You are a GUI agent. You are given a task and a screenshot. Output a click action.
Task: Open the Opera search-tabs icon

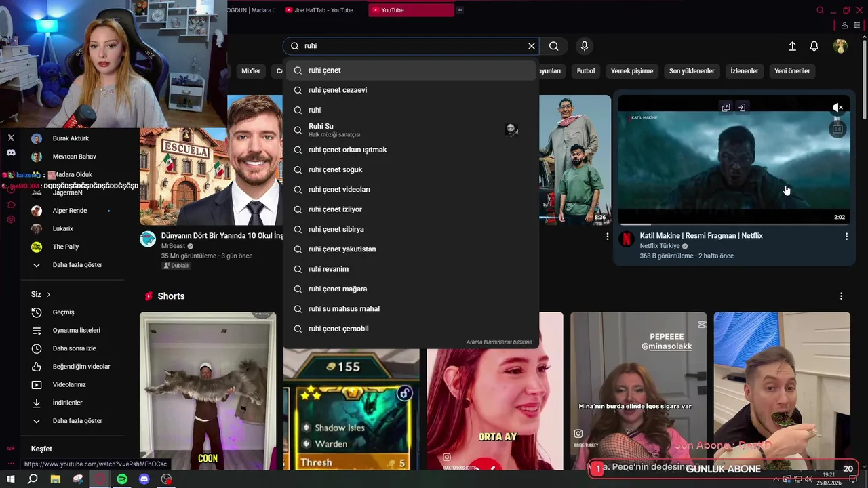point(820,10)
